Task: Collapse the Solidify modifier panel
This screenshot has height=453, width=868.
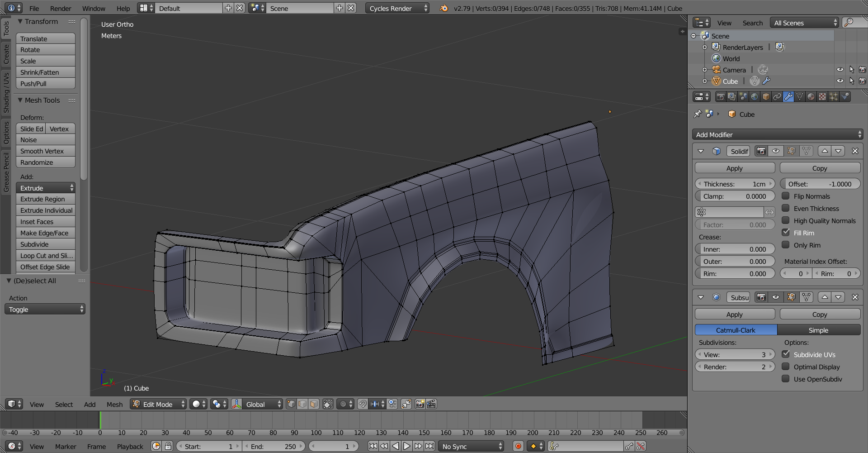Action: (x=701, y=151)
